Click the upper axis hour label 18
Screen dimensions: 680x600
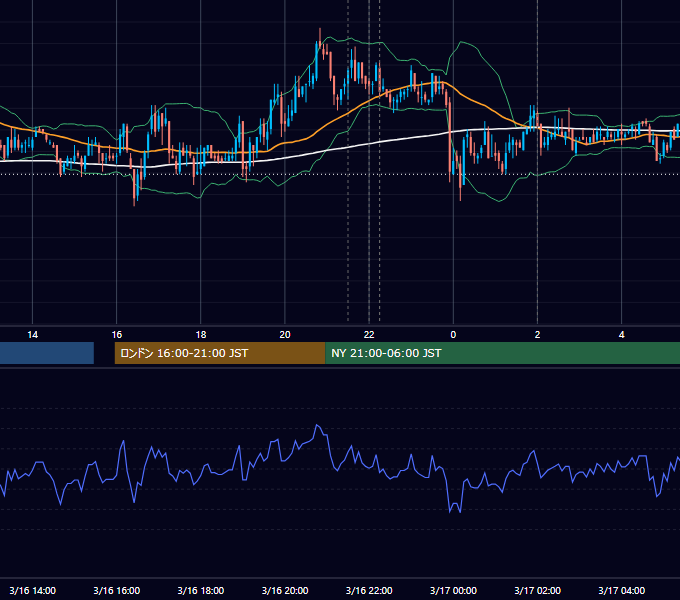coord(201,335)
